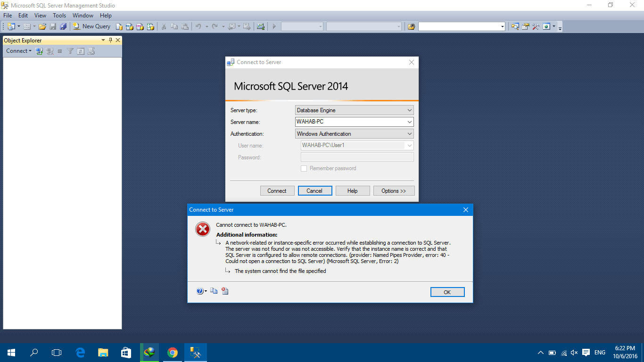The height and width of the screenshot is (362, 644).
Task: Open the Tools menu
Action: pyautogui.click(x=59, y=16)
